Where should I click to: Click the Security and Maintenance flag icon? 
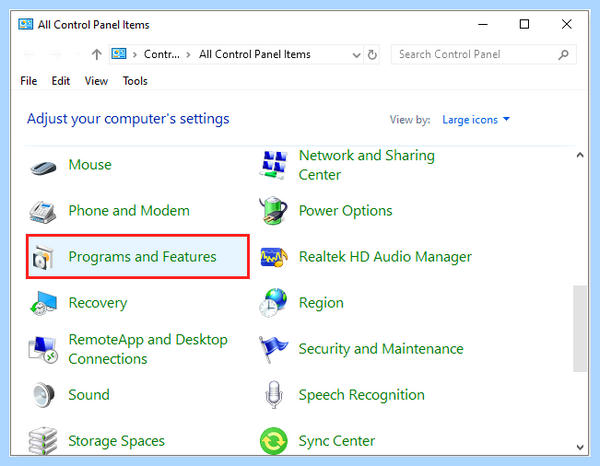(x=273, y=349)
